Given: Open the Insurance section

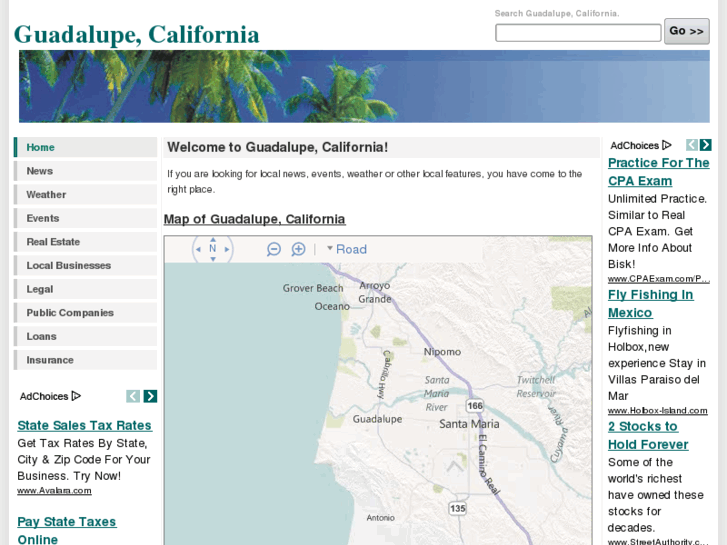Looking at the screenshot, I should pos(85,360).
